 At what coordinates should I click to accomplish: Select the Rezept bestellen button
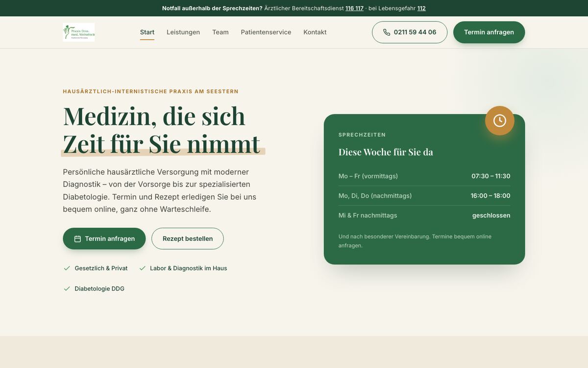coord(188,238)
